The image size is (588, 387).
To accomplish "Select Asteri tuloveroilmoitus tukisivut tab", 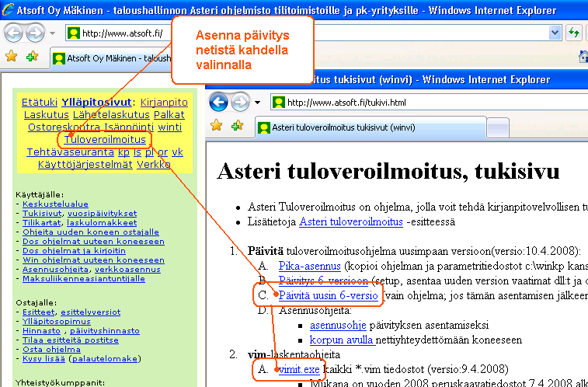I will [x=371, y=127].
